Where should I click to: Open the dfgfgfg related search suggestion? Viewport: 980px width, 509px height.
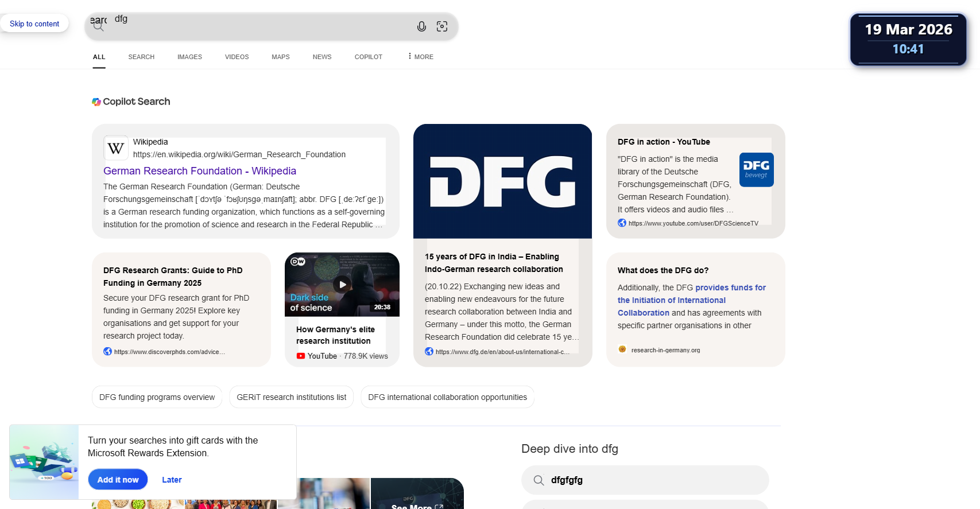pos(645,480)
